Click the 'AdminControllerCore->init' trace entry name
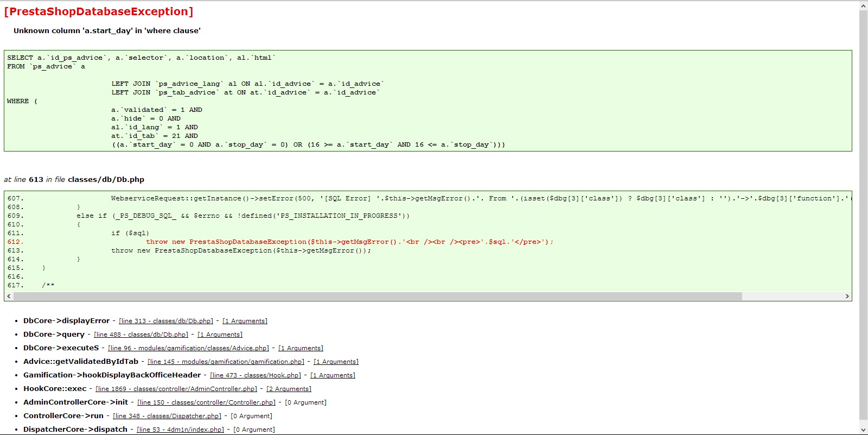The height and width of the screenshot is (435, 868). 75,402
